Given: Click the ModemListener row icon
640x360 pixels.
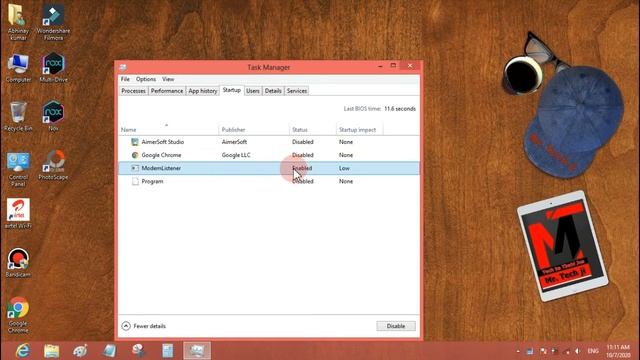Looking at the screenshot, I should click(135, 168).
